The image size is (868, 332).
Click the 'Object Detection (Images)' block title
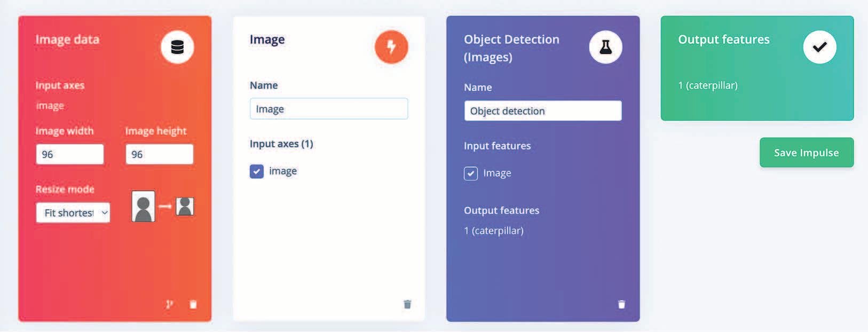click(x=511, y=48)
